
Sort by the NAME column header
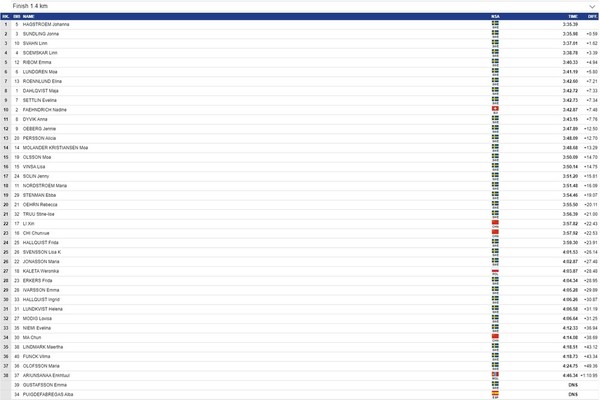point(28,16)
